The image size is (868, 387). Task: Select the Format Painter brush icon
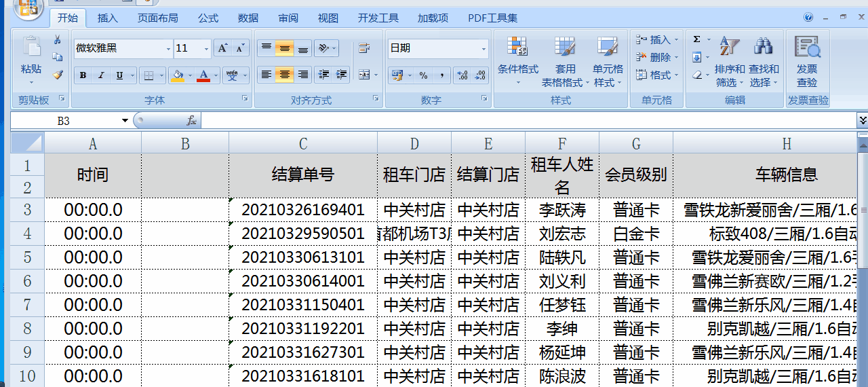tap(58, 75)
